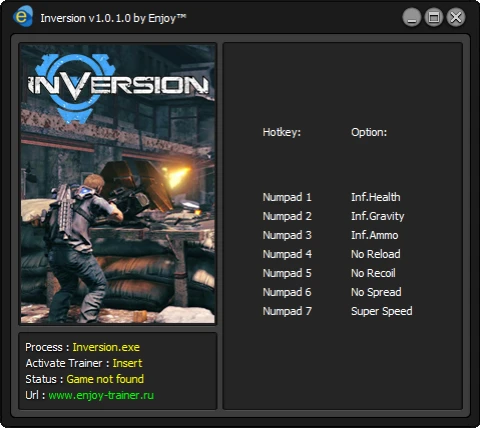
Task: Select the 'Numpad 1' hotkey text
Action: pyautogui.click(x=287, y=197)
